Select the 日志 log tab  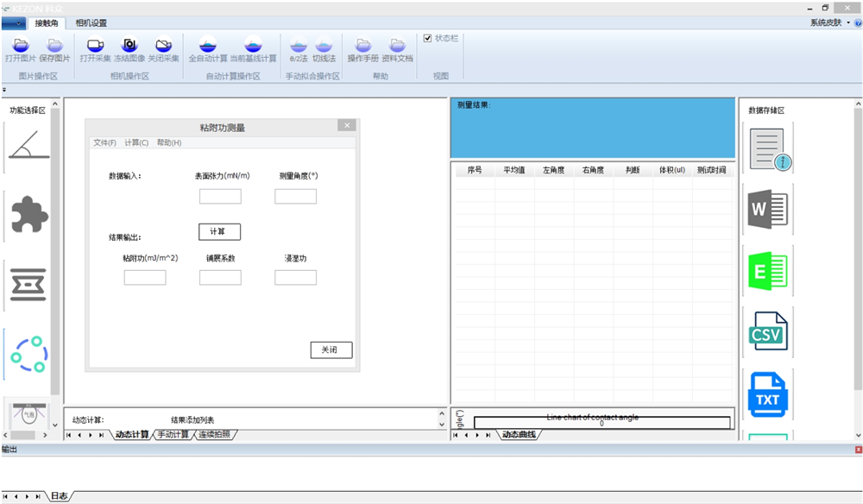coord(59,496)
